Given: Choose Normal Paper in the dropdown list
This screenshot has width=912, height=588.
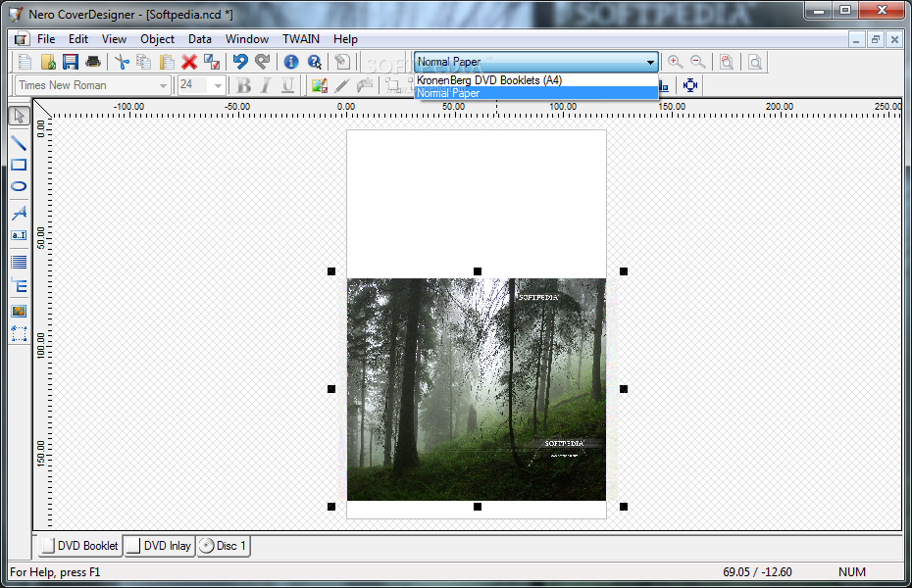Looking at the screenshot, I should [x=535, y=93].
